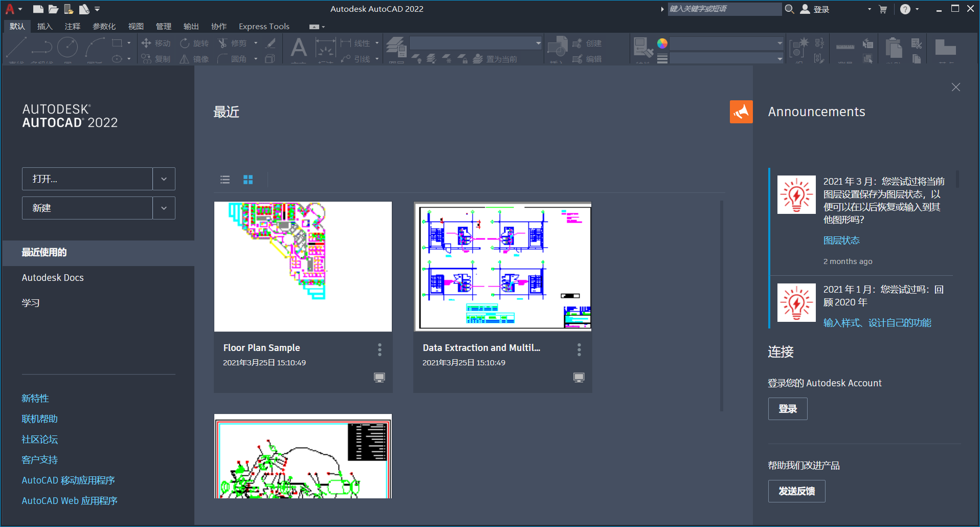The width and height of the screenshot is (980, 527).
Task: Expand the Trim (修剪) dropdown arrow
Action: [256, 43]
